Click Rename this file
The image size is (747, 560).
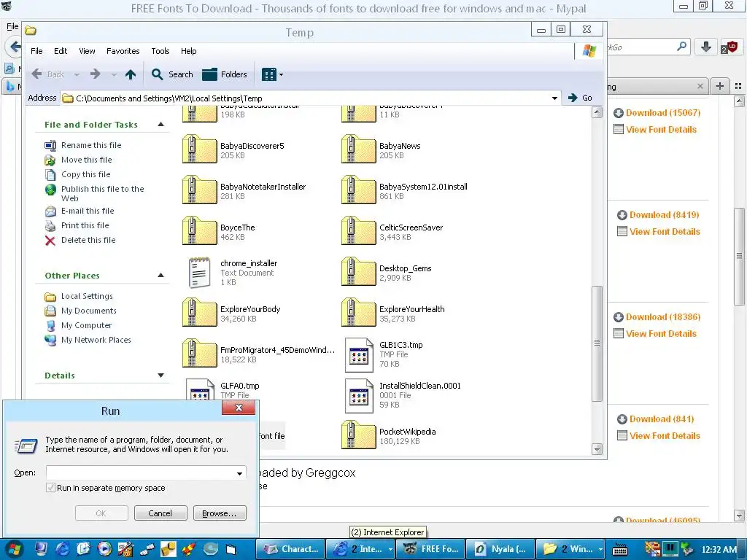[x=91, y=145]
